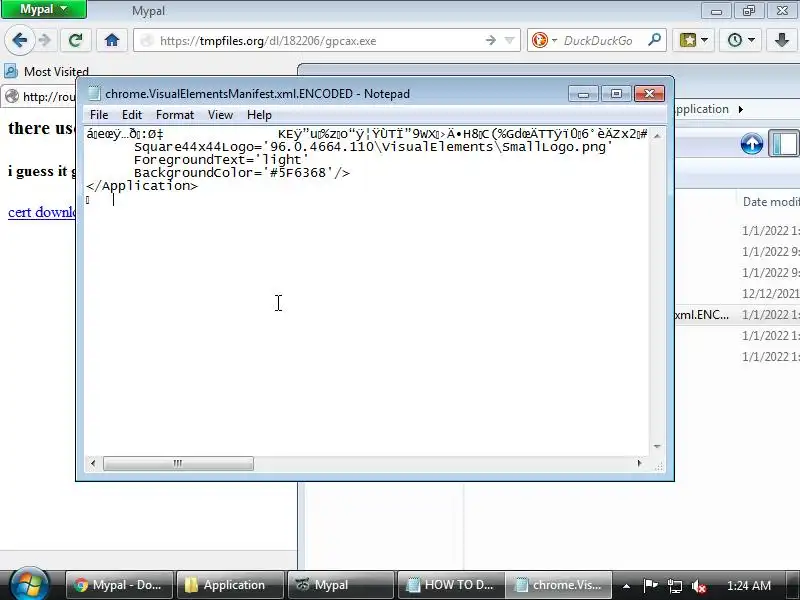Screen dimensions: 800x600
Task: Click the Notepad horizontal scrollbar thumb
Action: coord(178,463)
